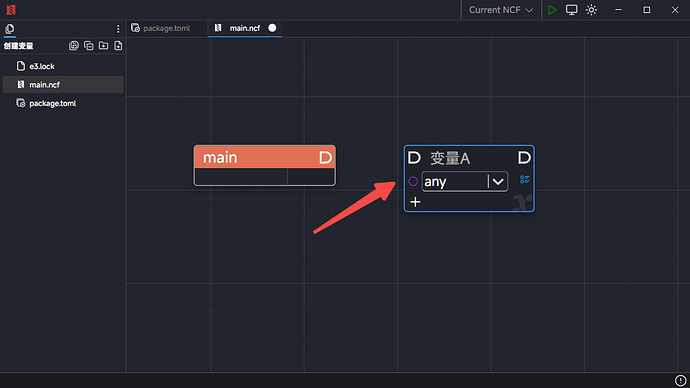
Task: Close the application window
Action: point(675,10)
